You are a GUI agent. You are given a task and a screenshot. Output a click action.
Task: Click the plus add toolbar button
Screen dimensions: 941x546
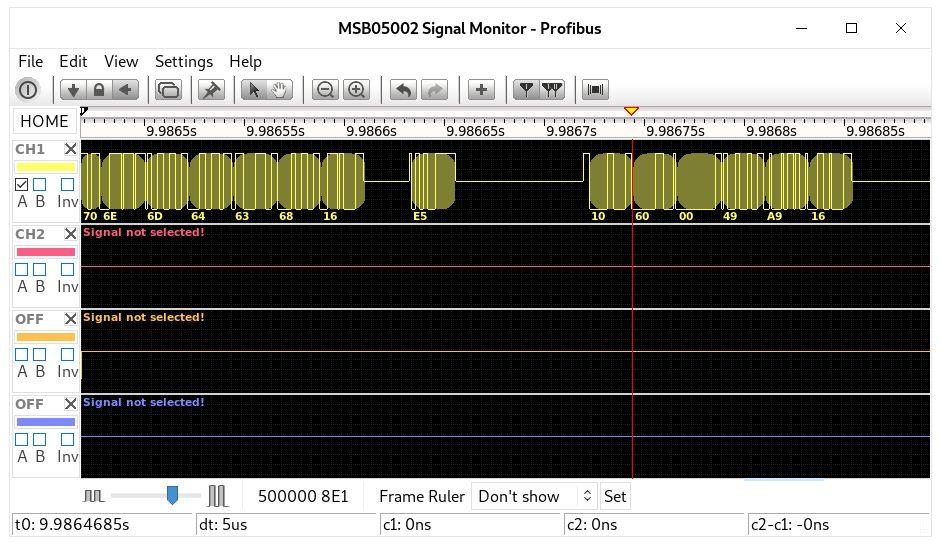[x=481, y=90]
